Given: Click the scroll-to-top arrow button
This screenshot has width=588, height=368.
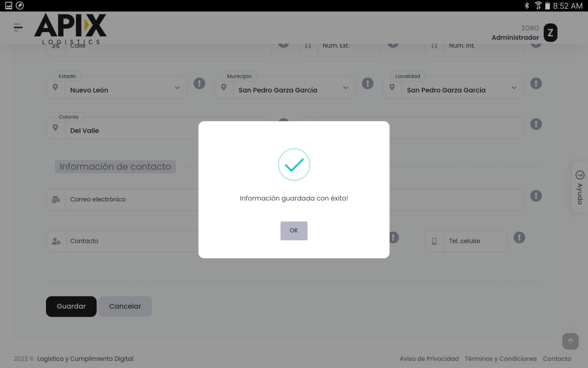Looking at the screenshot, I should click(570, 341).
